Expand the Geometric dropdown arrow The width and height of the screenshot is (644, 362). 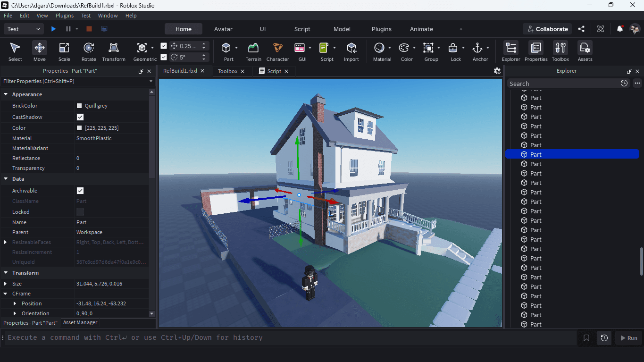point(152,48)
